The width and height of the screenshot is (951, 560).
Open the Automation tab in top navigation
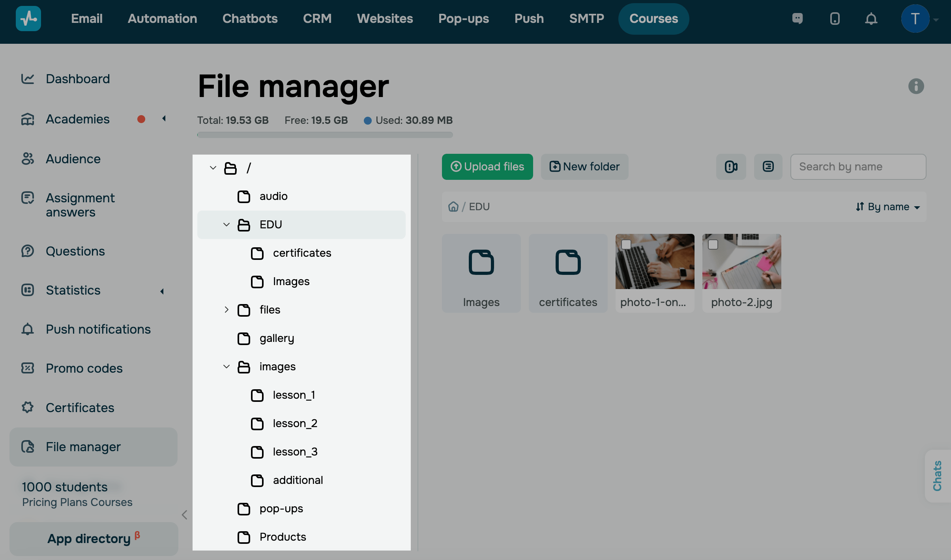coord(162,19)
